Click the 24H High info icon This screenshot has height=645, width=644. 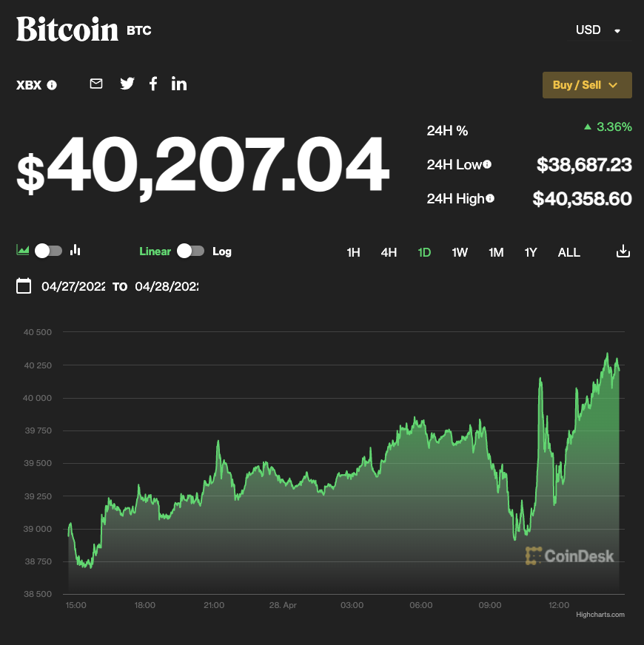490,198
